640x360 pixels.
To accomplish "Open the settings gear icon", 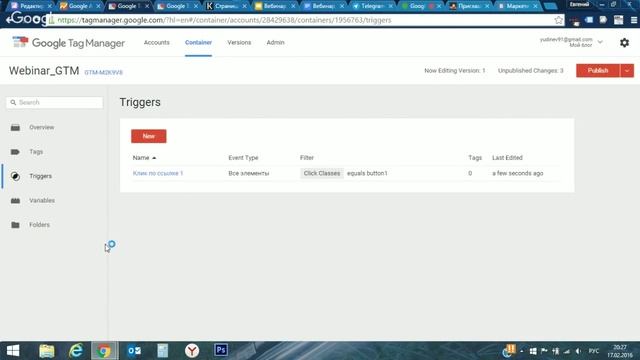I will pos(624,42).
